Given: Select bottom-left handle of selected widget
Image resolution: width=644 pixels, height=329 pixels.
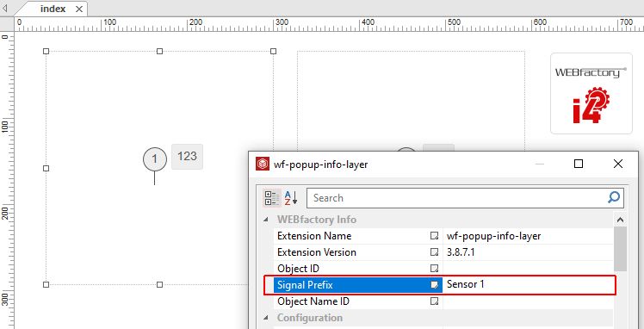Looking at the screenshot, I should click(x=46, y=284).
